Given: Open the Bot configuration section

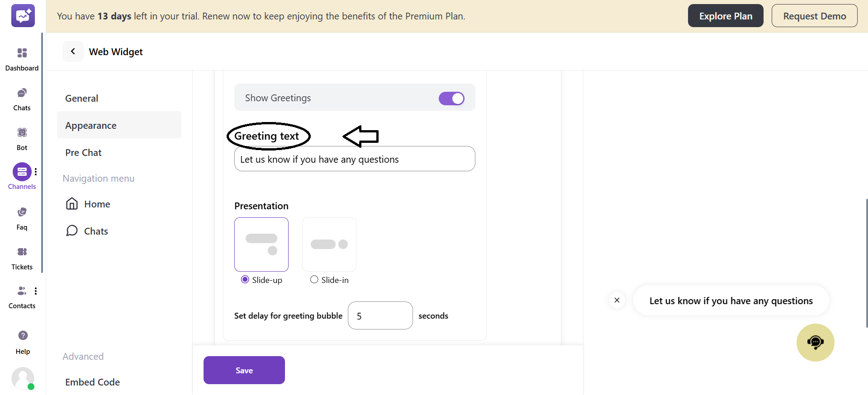Looking at the screenshot, I should [x=22, y=137].
